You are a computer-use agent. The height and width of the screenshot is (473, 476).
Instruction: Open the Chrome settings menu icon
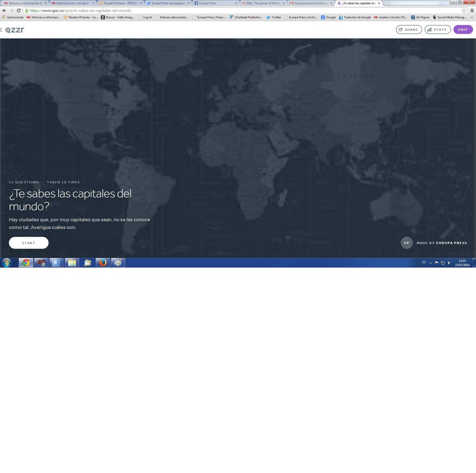tap(472, 11)
